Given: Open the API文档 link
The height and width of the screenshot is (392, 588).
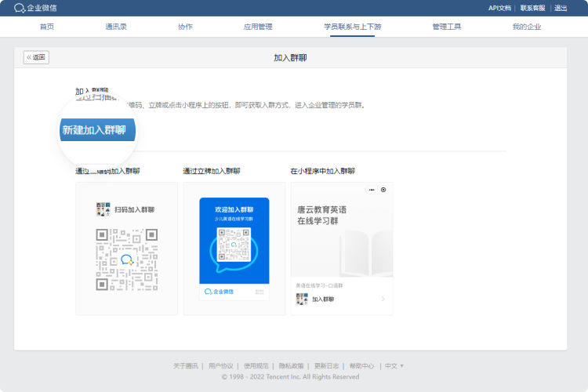Looking at the screenshot, I should 499,8.
